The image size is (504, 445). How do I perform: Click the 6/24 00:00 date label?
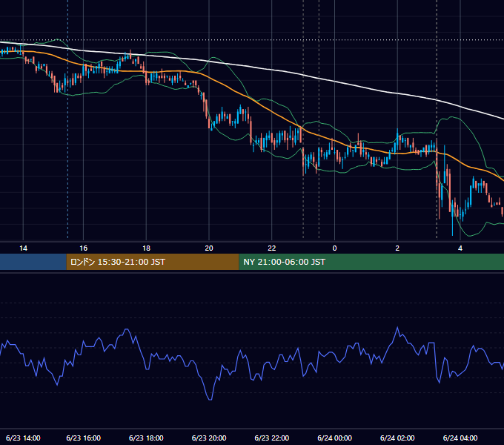334,438
